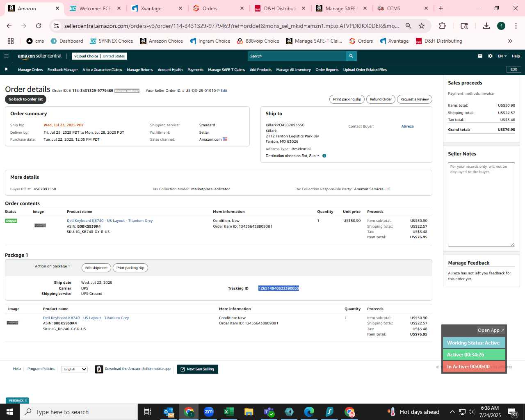Click the Request a Review button

coord(414,99)
